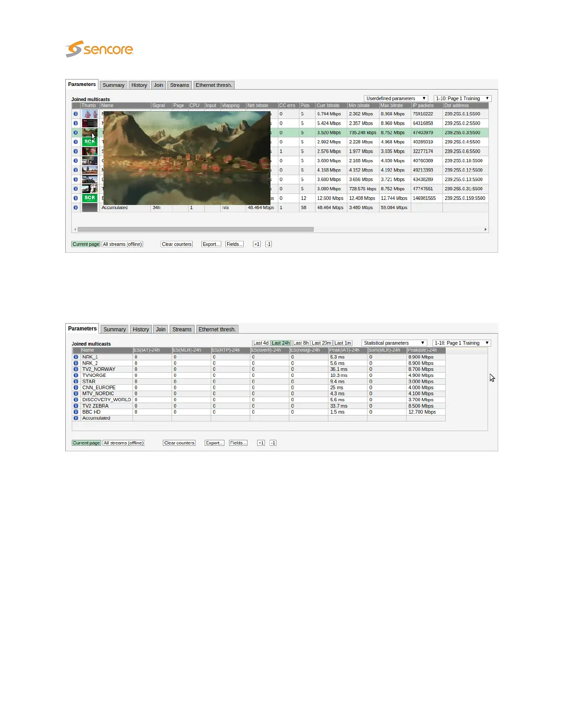Open upper 1-10: Page 1 Training dropdown
Image resolution: width=563 pixels, height=728 pixels.
pyautogui.click(x=462, y=98)
